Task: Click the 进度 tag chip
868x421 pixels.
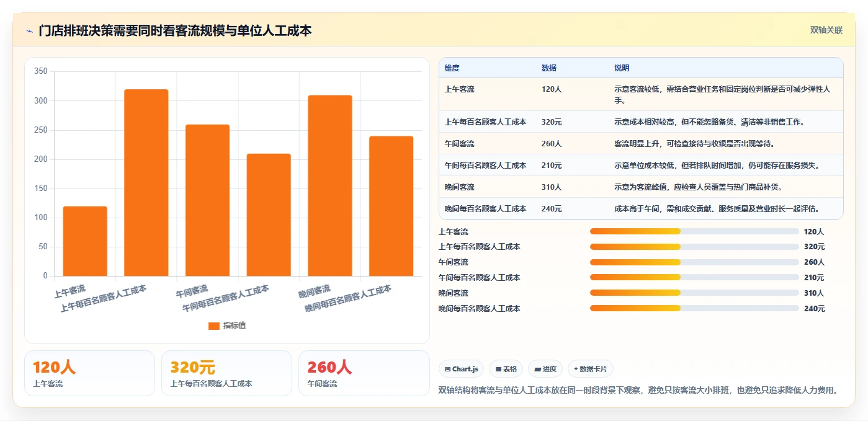Action: (545, 369)
